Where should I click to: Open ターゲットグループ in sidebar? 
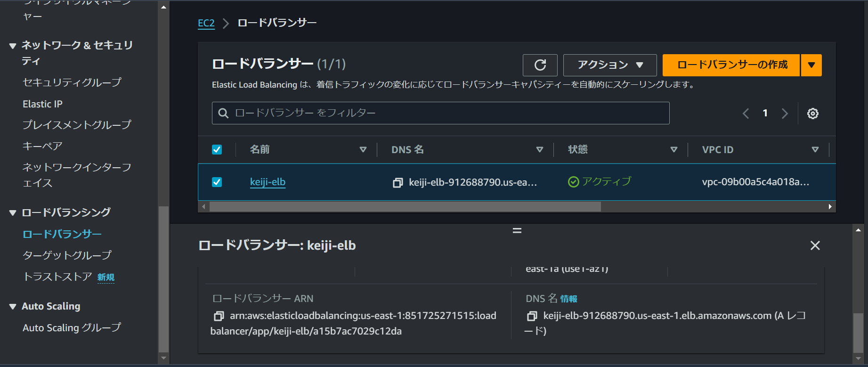67,255
